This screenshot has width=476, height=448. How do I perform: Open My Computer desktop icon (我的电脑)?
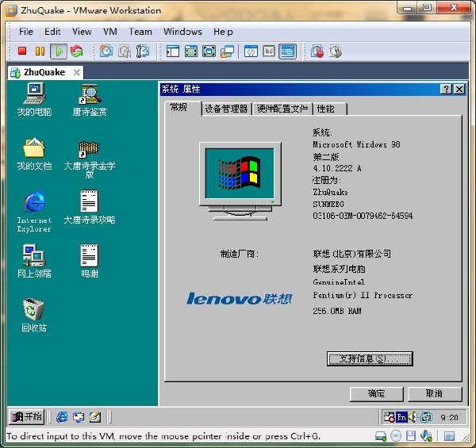pyautogui.click(x=34, y=99)
